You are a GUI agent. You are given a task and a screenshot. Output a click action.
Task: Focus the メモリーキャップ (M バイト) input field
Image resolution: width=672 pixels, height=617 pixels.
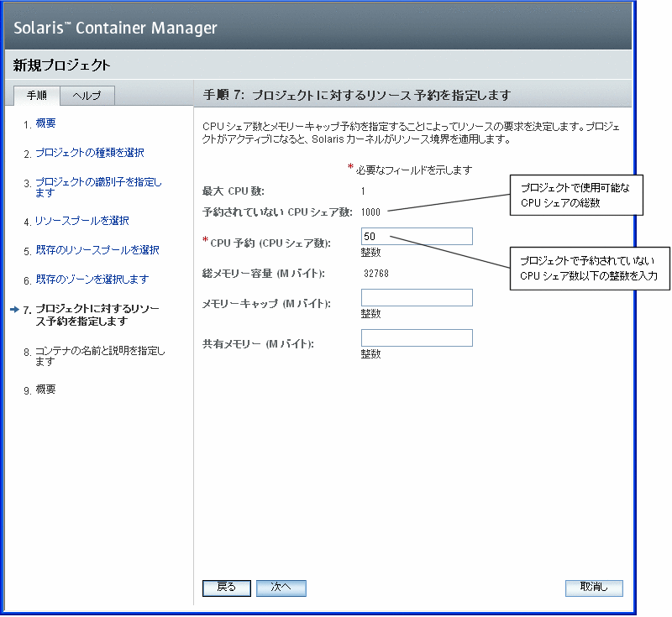point(417,297)
